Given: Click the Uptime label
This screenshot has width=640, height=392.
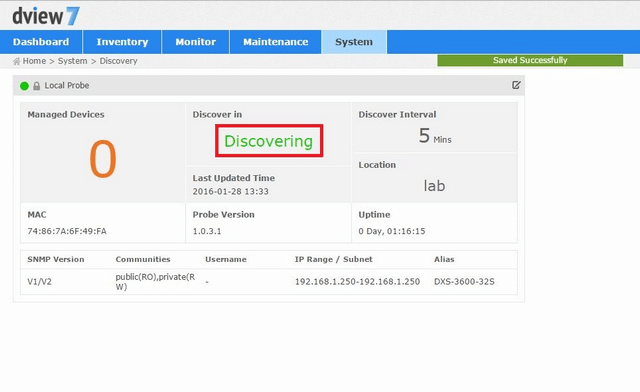Looking at the screenshot, I should pos(374,215).
